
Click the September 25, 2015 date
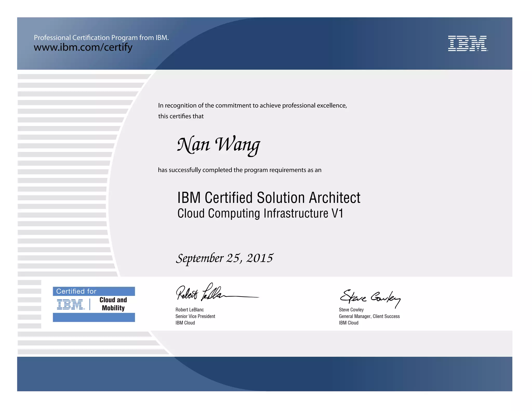(224, 258)
